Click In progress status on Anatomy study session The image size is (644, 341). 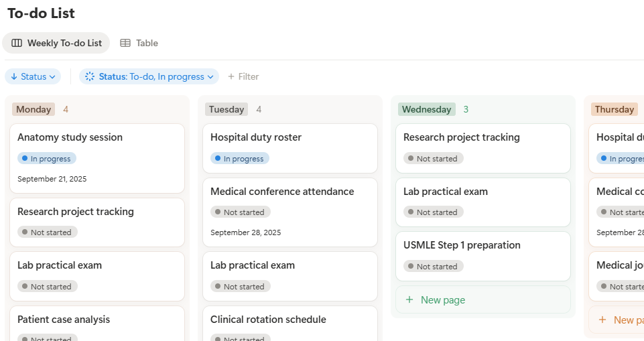coord(47,159)
